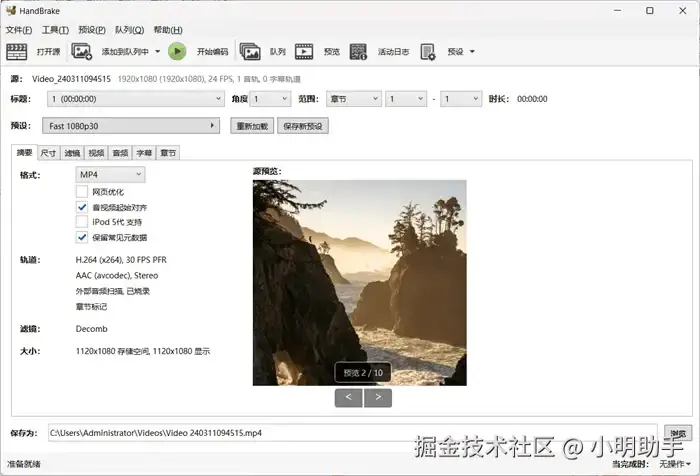Click the Save As file path field
This screenshot has width=700, height=476.
(x=353, y=433)
